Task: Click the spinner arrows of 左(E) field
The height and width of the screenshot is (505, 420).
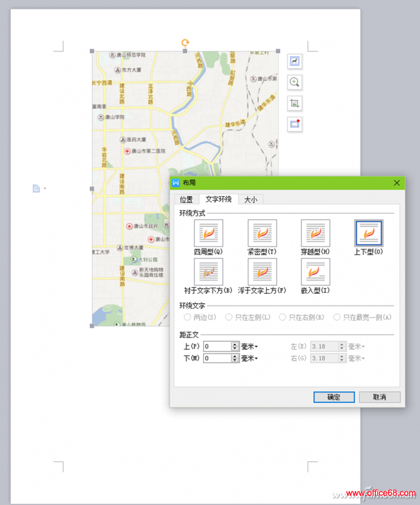Action: [342, 346]
